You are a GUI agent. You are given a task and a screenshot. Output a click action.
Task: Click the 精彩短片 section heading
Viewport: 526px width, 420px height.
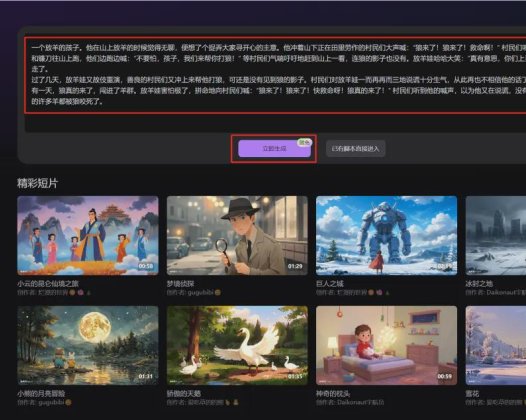[x=38, y=183]
